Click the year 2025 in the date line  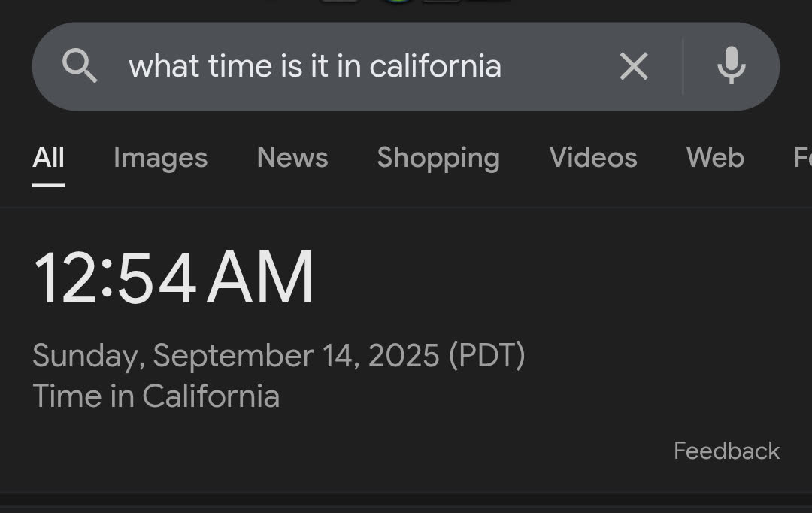click(x=404, y=356)
